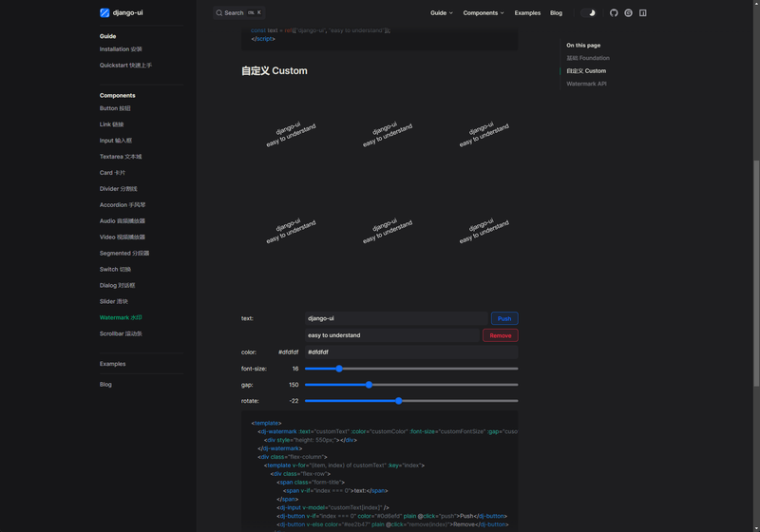760x532 pixels.
Task: Click the rotate slider handle
Action: click(398, 401)
